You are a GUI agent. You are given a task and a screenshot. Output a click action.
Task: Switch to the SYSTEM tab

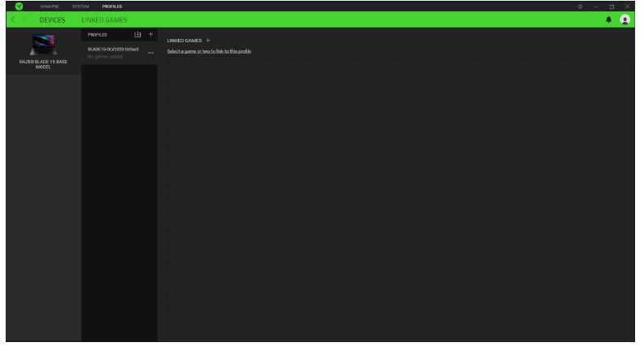coord(80,6)
